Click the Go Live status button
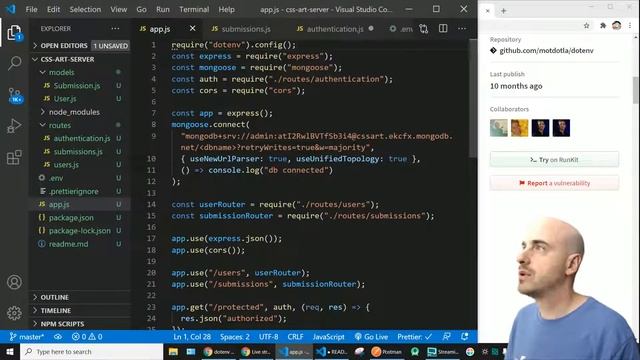Viewport: 640px width, 360px height. coord(371,337)
